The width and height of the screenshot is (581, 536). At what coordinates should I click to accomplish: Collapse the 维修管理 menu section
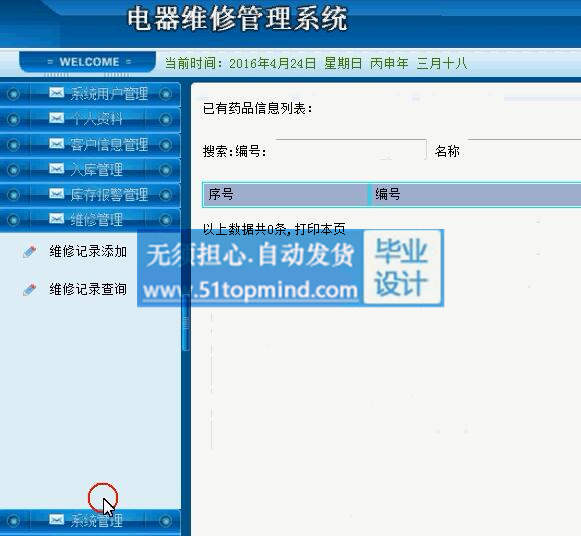point(90,220)
